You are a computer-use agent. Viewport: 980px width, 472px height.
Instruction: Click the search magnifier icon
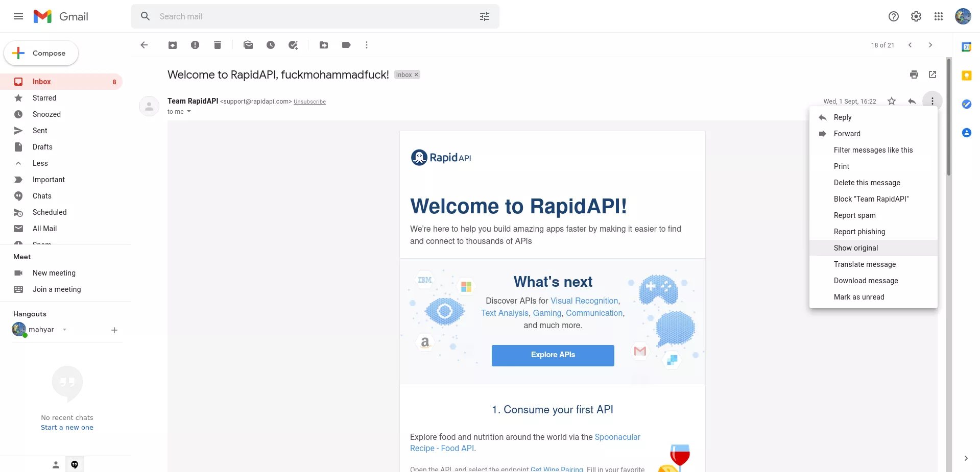click(x=146, y=16)
